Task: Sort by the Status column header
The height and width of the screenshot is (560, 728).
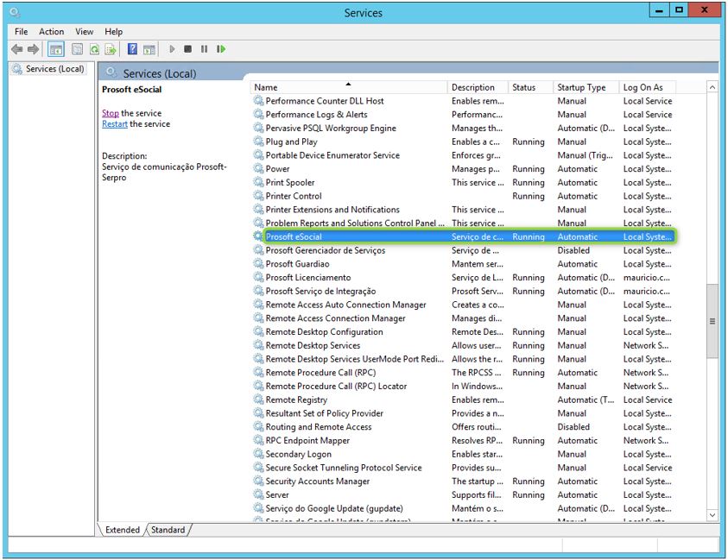Action: tap(531, 87)
